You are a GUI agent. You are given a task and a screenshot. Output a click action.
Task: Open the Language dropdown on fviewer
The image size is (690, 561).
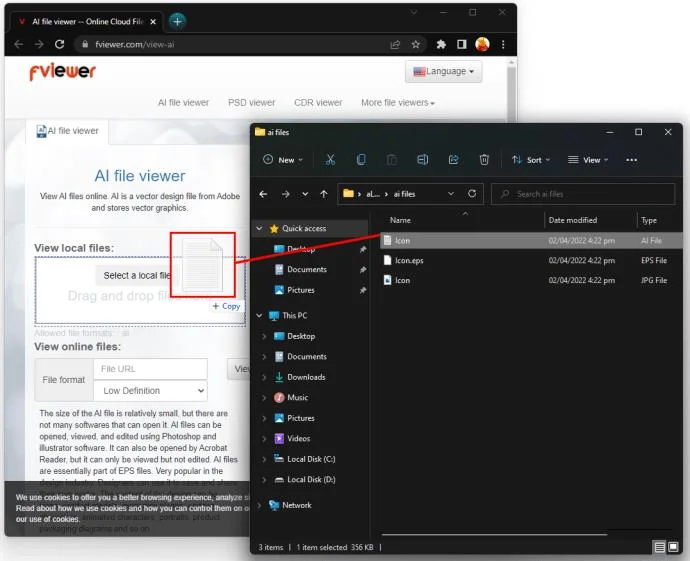click(444, 71)
